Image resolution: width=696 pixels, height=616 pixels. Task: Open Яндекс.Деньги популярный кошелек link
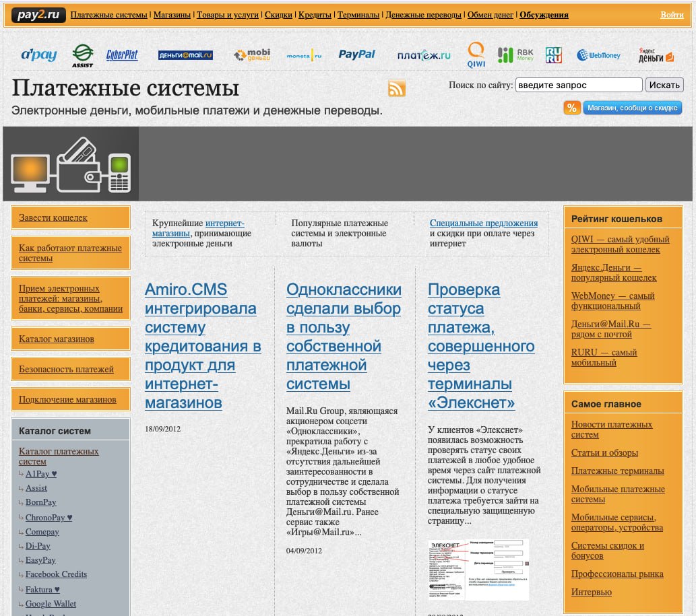[614, 273]
